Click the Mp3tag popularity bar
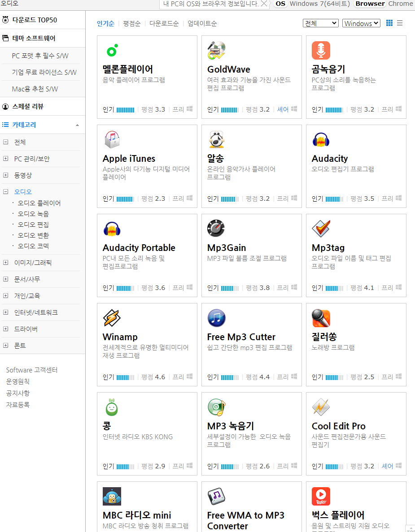Viewport: 415px width, 532px height. click(x=335, y=288)
